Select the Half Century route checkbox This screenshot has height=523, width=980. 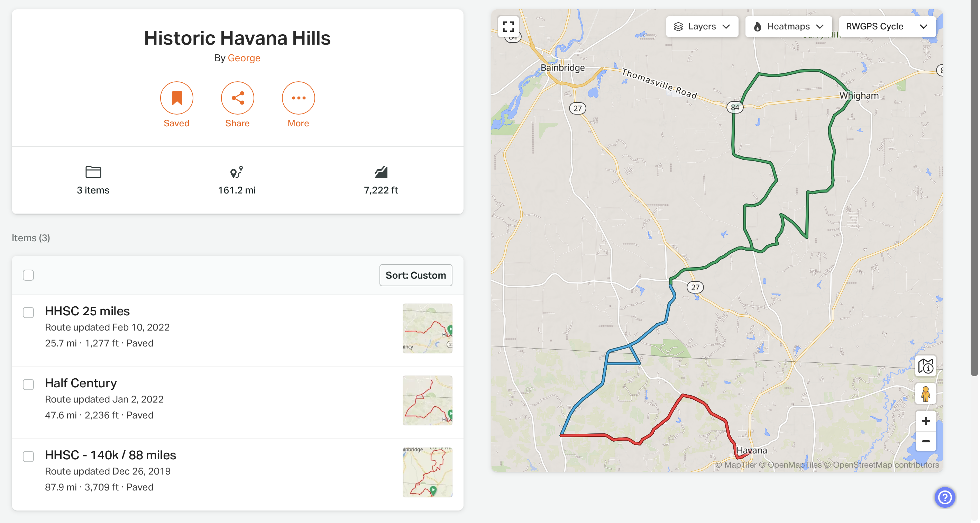[x=28, y=385]
